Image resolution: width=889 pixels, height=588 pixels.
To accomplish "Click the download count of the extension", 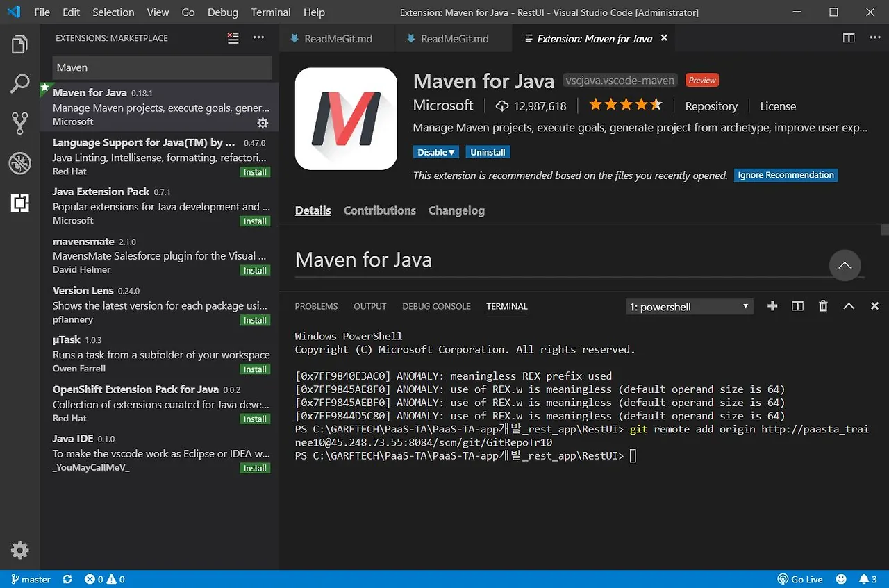I will (x=531, y=106).
